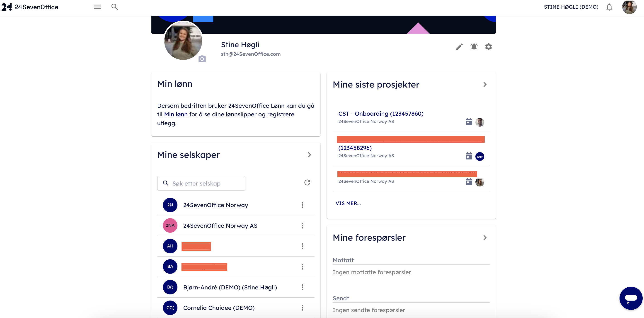Viewport: 644px width, 318px height.
Task: Expand Mine siste prosjekter chevron
Action: point(485,85)
